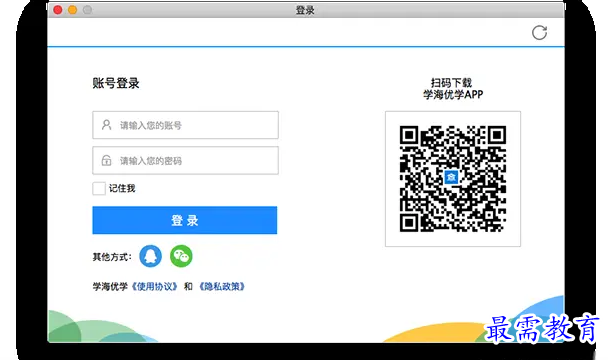Click the 账号登录 heading
This screenshot has width=608, height=360.
click(x=116, y=83)
